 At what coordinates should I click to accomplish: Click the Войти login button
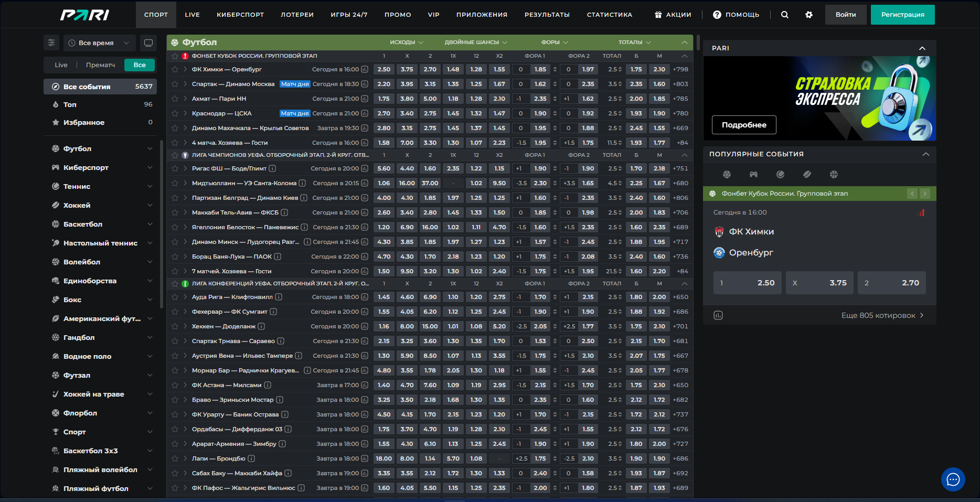tap(845, 15)
